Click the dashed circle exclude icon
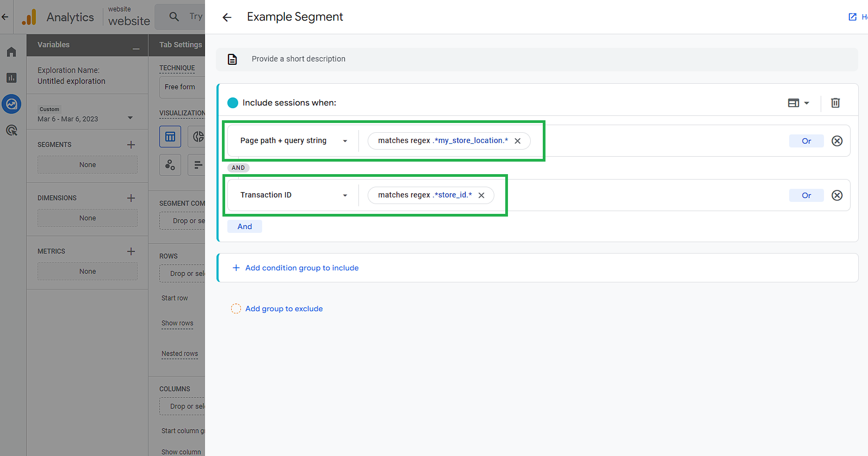868x456 pixels. (x=235, y=309)
